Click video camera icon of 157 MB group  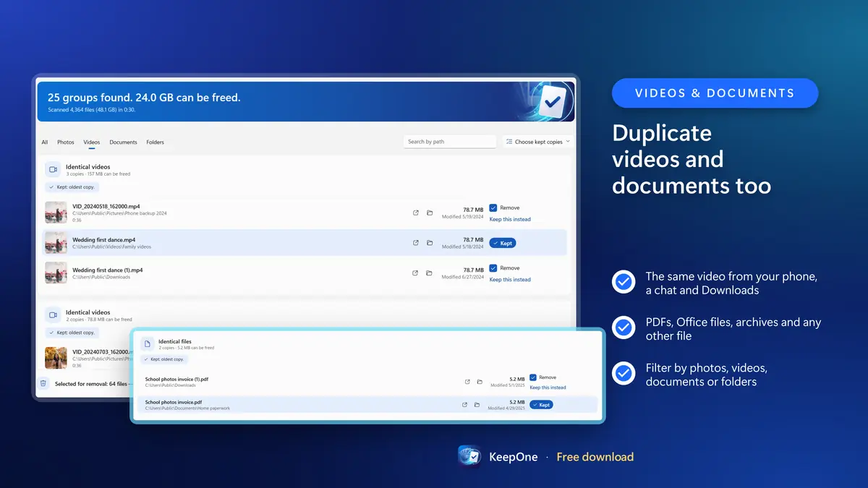tap(52, 170)
